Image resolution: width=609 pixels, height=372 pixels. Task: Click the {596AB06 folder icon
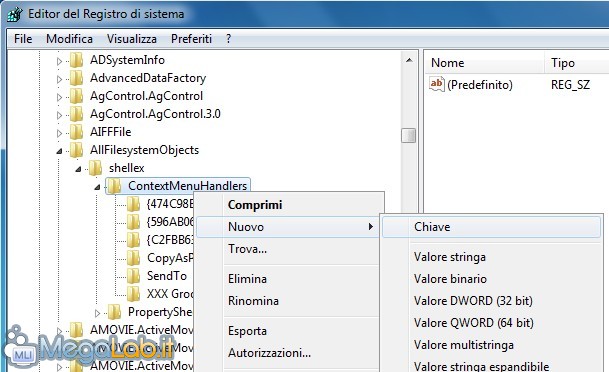click(x=134, y=222)
